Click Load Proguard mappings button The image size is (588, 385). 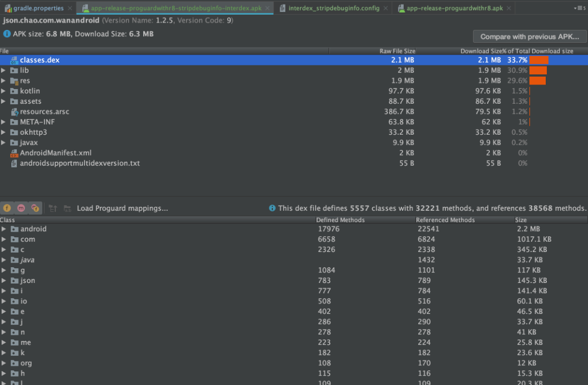click(x=122, y=209)
